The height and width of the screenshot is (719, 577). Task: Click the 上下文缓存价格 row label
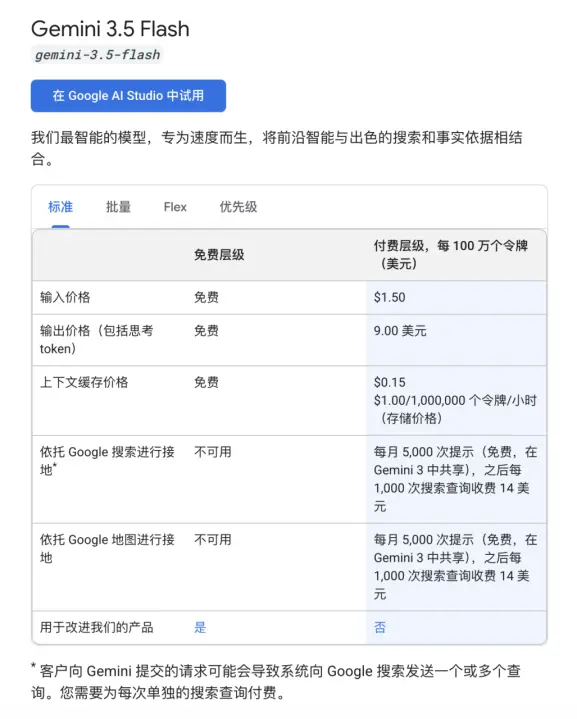[x=84, y=382]
